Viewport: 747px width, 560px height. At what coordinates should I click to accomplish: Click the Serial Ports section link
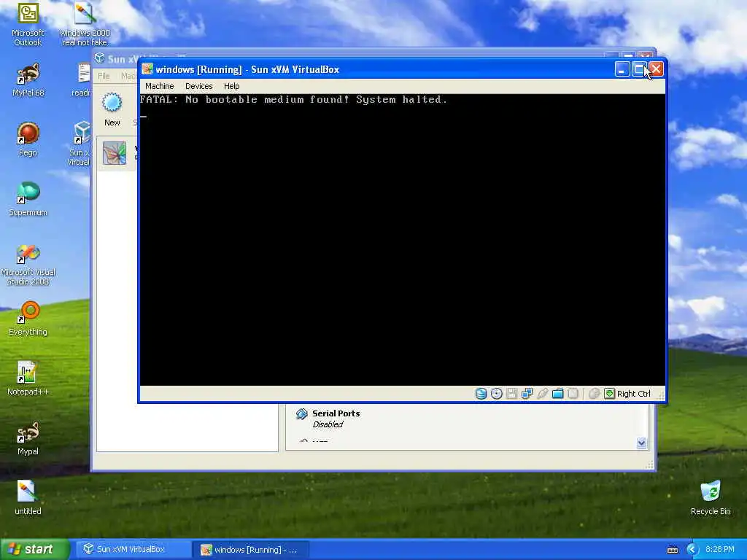[336, 413]
